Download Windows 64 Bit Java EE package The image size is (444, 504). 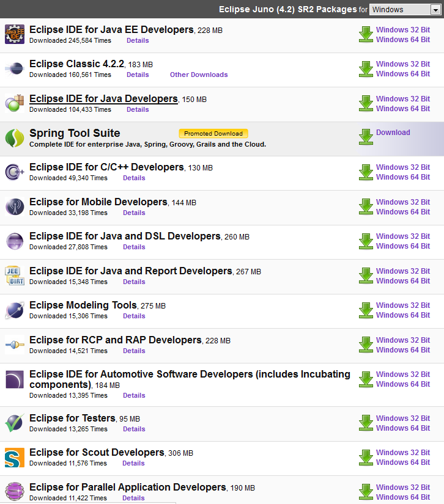(x=403, y=40)
